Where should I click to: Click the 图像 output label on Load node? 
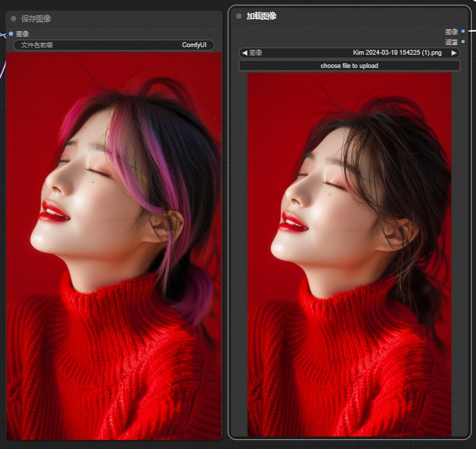click(452, 32)
